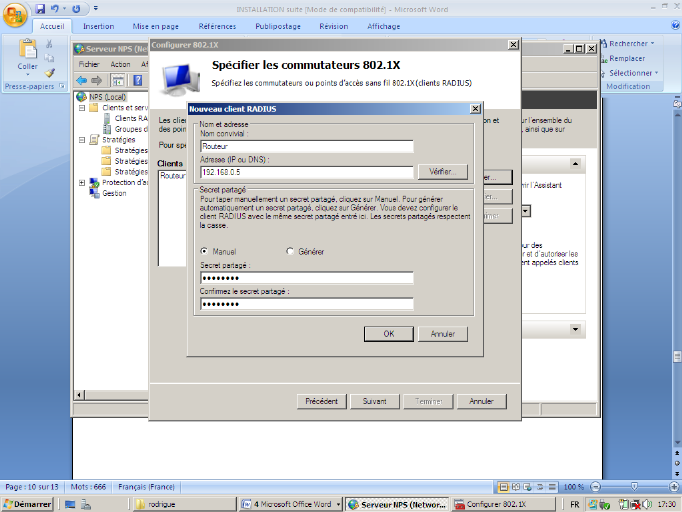The width and height of the screenshot is (682, 512).
Task: Click the Format Painter brush icon
Action: tap(49, 73)
